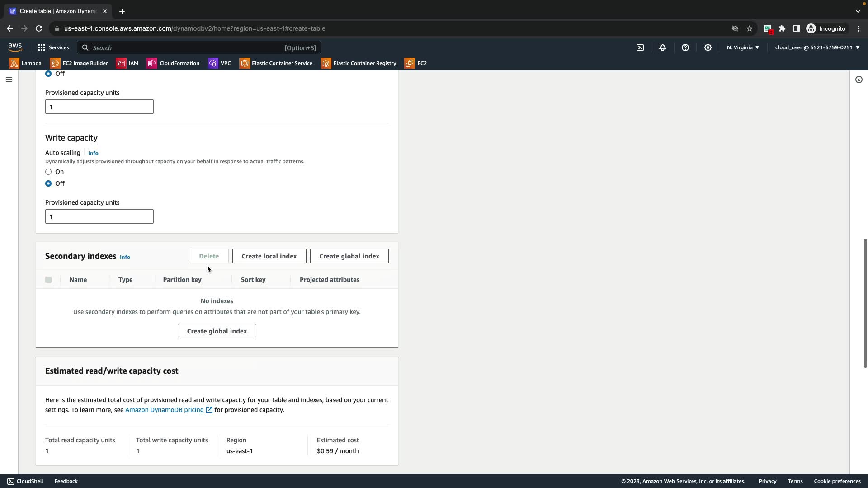Click the AWS logo home icon
868x488 pixels.
15,47
